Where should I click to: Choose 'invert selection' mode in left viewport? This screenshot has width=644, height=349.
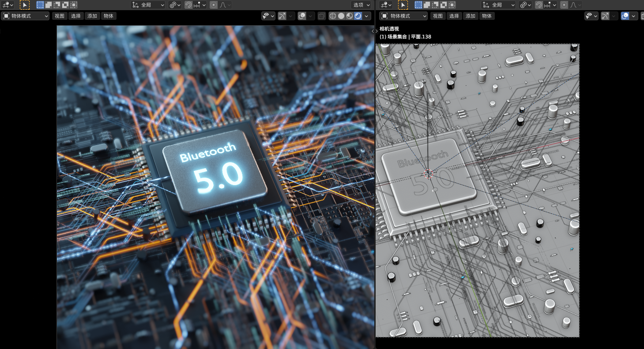click(x=65, y=5)
